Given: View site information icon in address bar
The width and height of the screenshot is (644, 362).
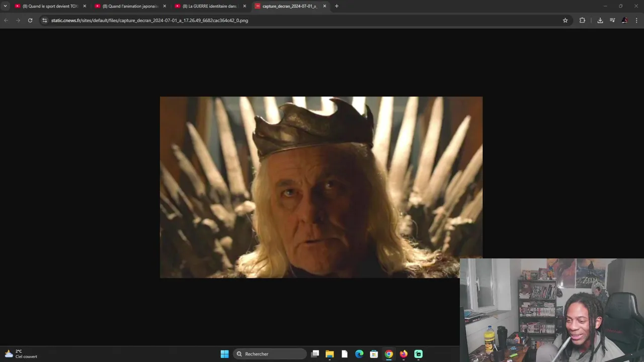Looking at the screenshot, I should click(44, 21).
